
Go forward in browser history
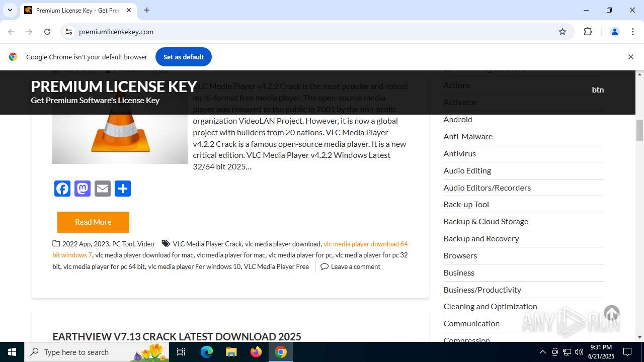tap(29, 32)
